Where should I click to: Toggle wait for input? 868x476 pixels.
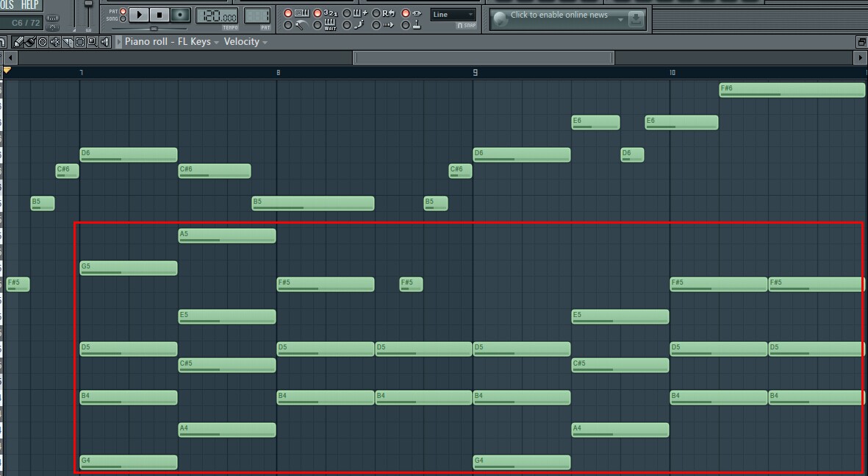tap(326, 25)
